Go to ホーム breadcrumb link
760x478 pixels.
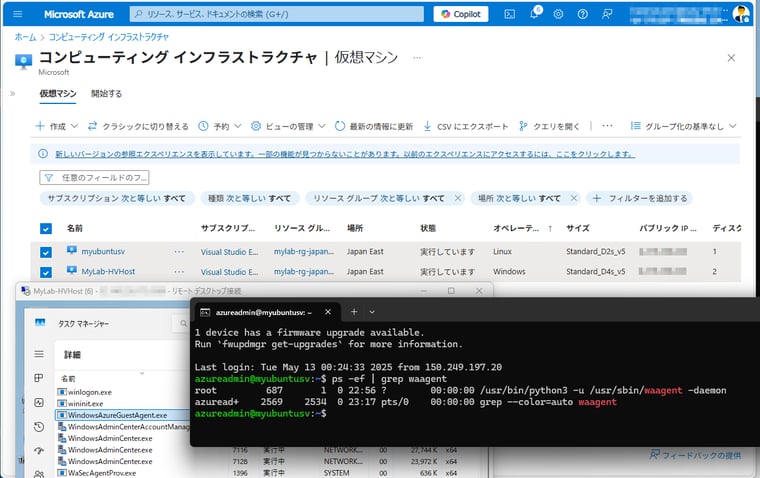tap(25, 37)
